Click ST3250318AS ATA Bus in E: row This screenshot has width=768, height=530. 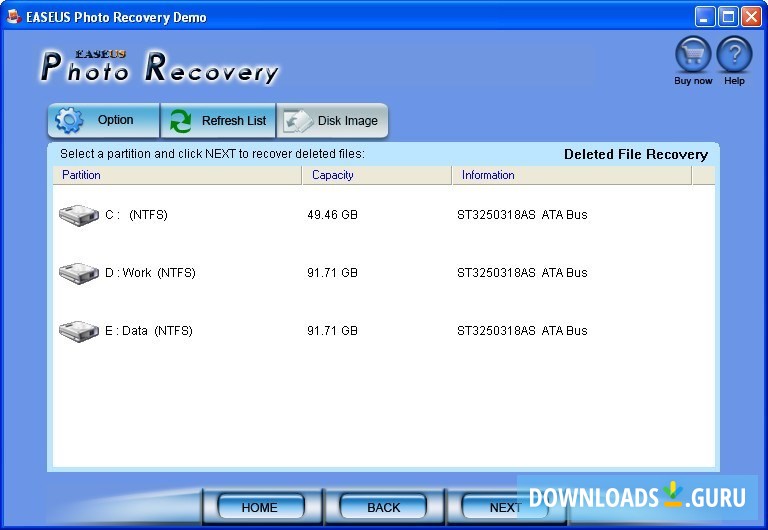click(522, 331)
